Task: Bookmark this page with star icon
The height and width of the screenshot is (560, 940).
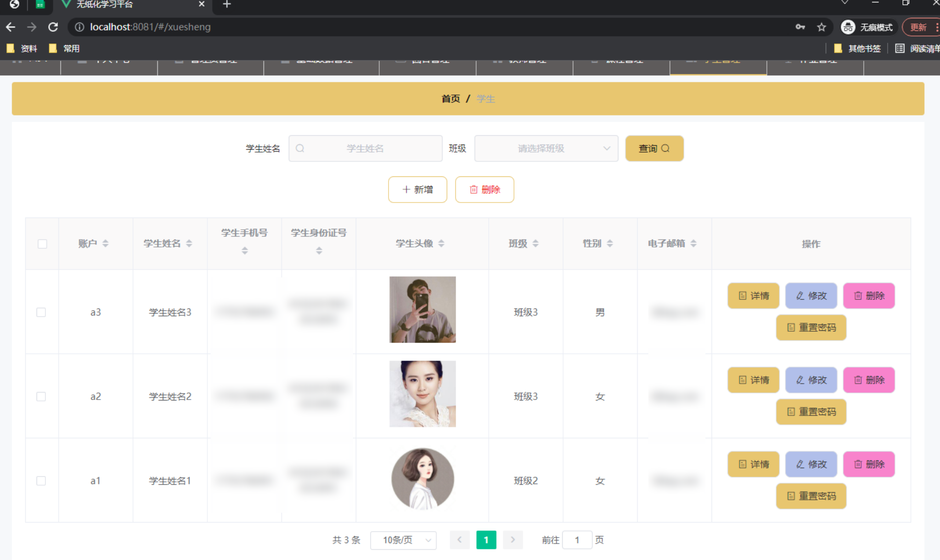Action: 822,27
